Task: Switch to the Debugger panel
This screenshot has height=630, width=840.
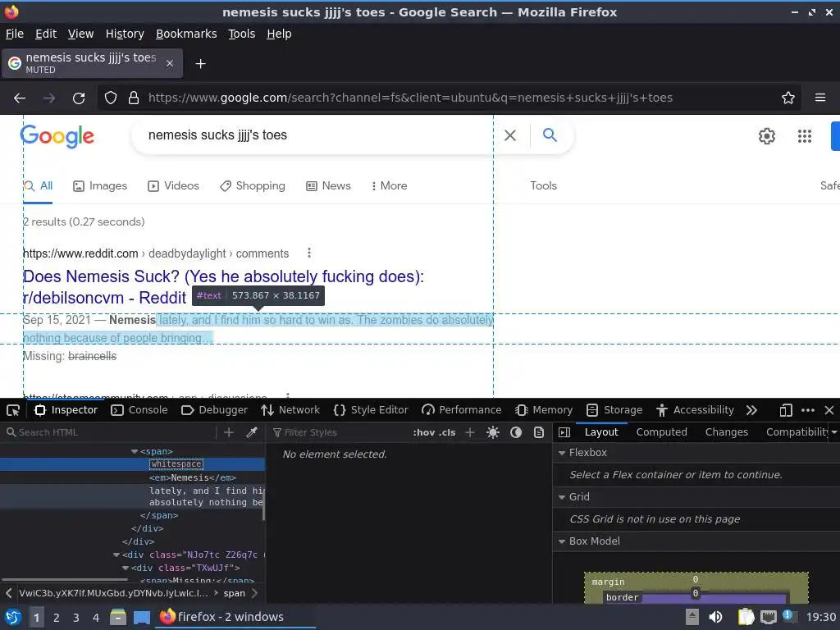Action: 214,410
